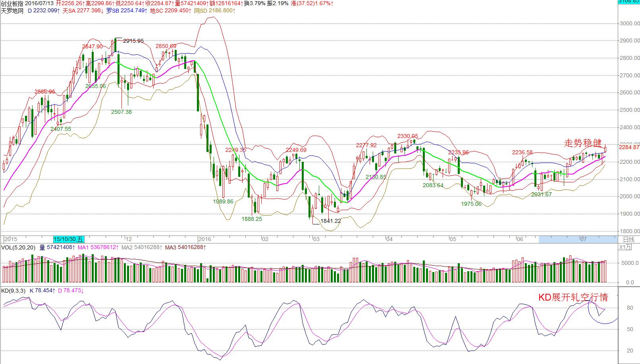Click the 地SC 2209.450 indicator value
The image size is (640, 364).
coord(171,11)
